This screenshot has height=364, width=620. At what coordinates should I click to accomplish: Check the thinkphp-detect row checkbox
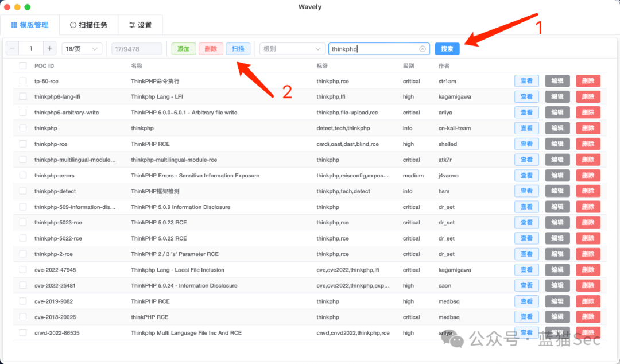coord(23,191)
